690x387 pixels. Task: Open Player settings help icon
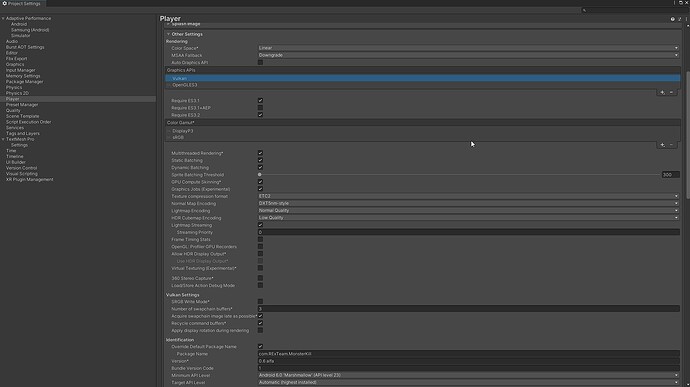[672, 19]
